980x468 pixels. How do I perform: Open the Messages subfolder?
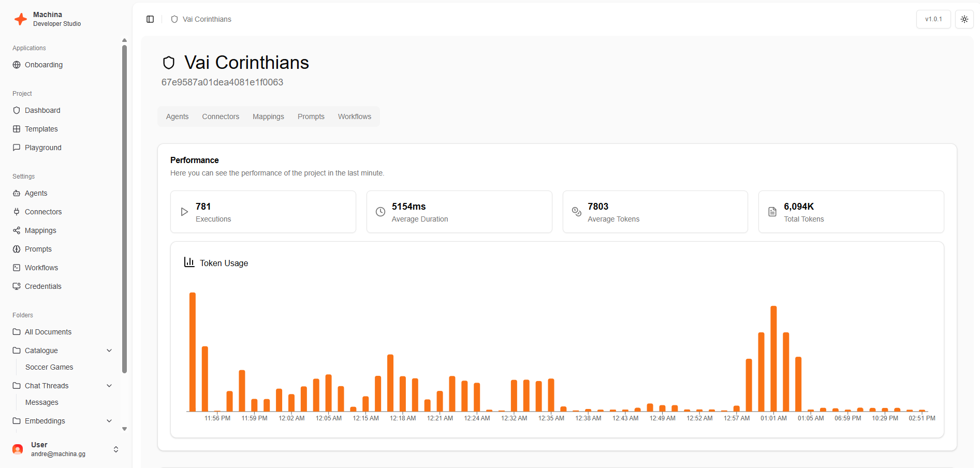(42, 402)
